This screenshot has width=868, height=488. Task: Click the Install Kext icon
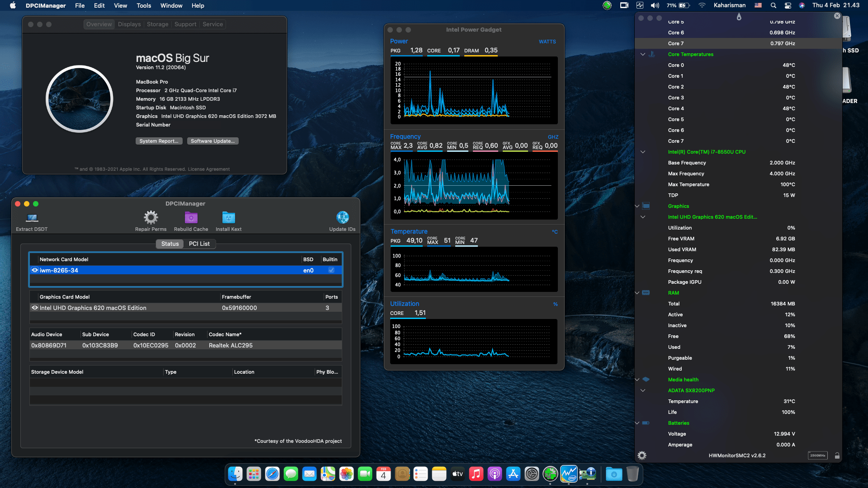228,218
